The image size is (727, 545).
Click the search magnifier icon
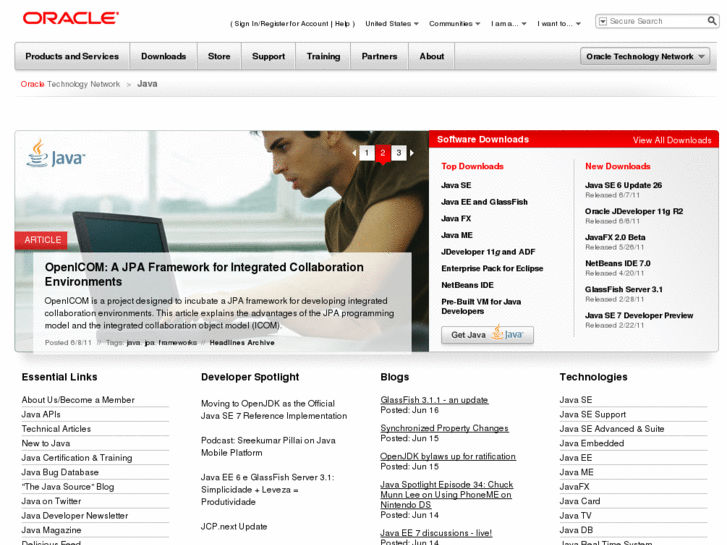pos(711,21)
